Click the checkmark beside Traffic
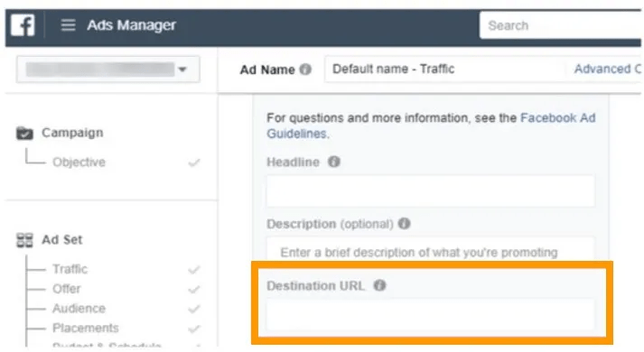 tap(194, 270)
